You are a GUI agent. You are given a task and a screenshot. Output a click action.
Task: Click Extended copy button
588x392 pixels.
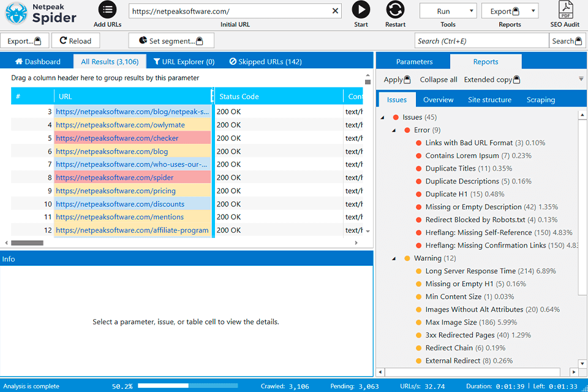click(492, 80)
